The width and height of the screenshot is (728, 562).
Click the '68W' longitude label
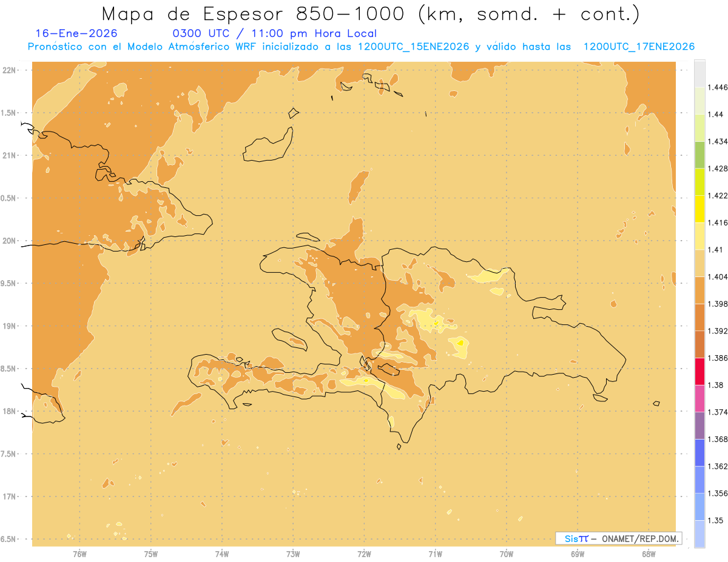[649, 554]
